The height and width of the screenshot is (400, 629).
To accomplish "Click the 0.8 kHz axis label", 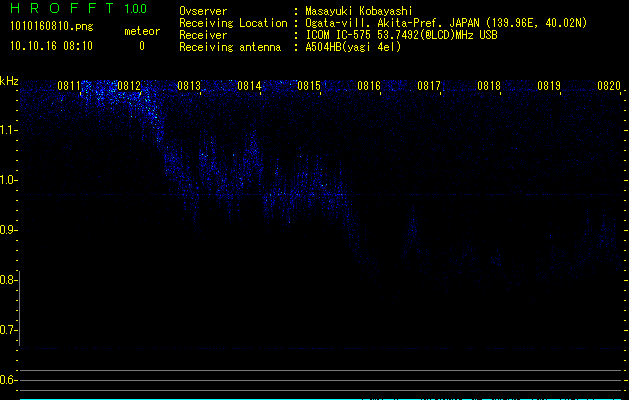I will click(x=9, y=280).
